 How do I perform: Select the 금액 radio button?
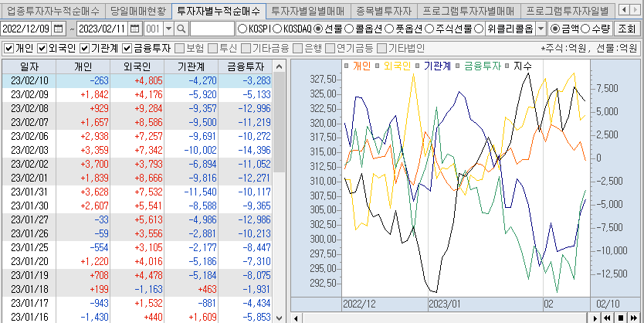[x=555, y=29]
